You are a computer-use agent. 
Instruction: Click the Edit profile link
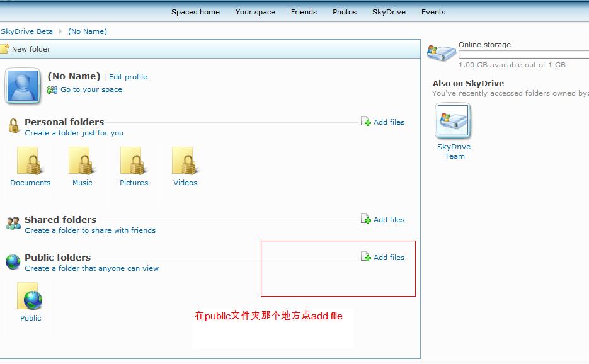(x=128, y=77)
